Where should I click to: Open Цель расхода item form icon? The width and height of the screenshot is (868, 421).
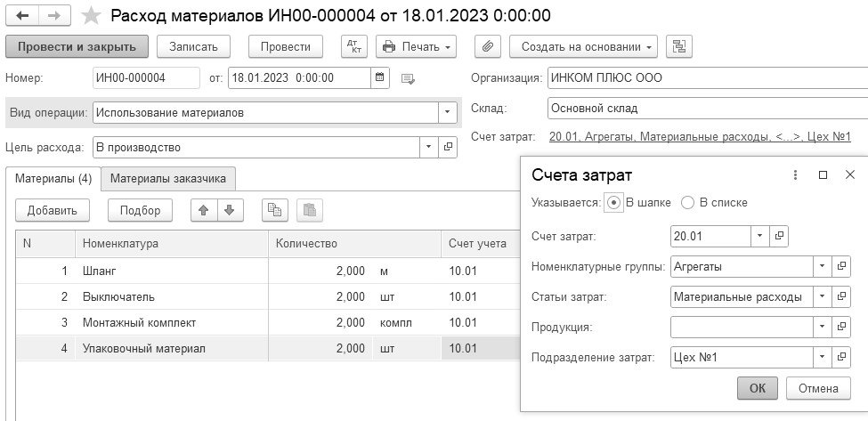click(x=448, y=148)
